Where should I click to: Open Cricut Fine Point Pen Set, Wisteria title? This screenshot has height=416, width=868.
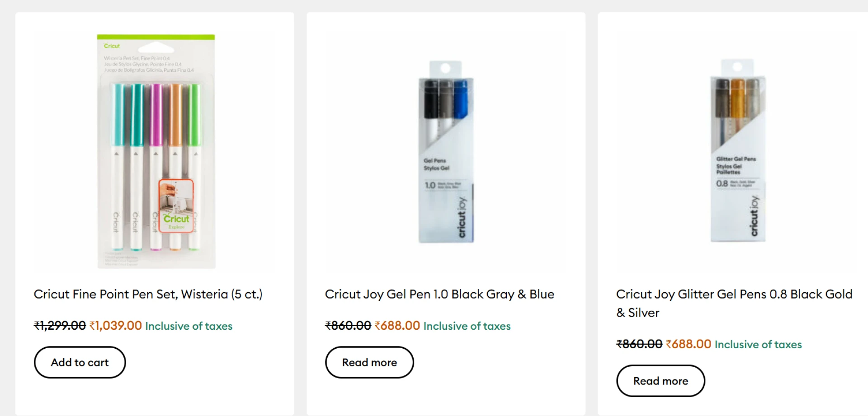pyautogui.click(x=148, y=294)
